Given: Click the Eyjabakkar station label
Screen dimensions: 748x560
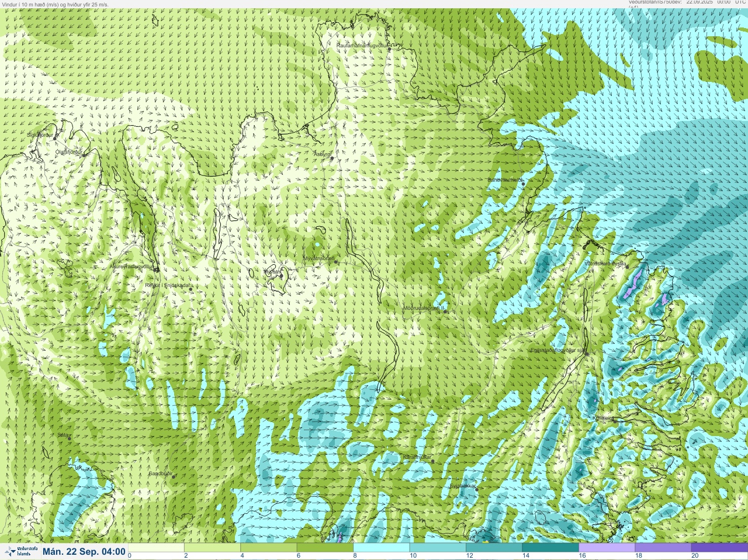Looking at the screenshot, I should (x=463, y=486).
